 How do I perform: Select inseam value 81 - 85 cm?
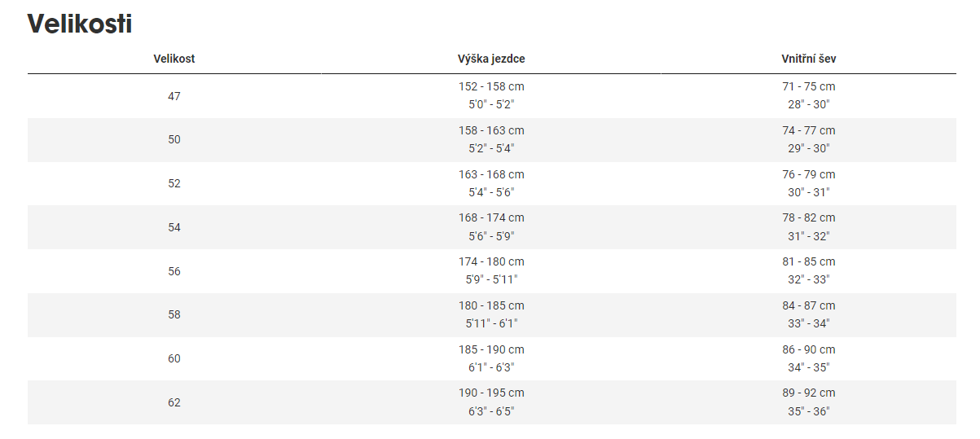pos(808,261)
